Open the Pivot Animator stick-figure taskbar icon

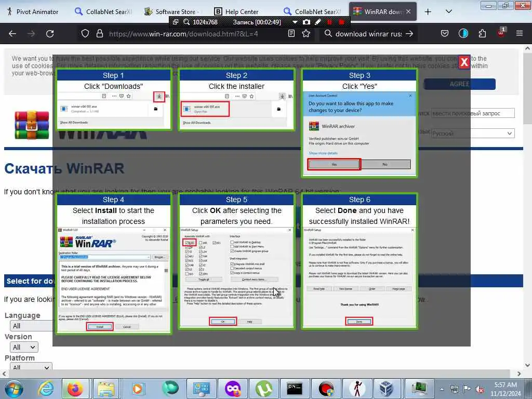[357, 389]
